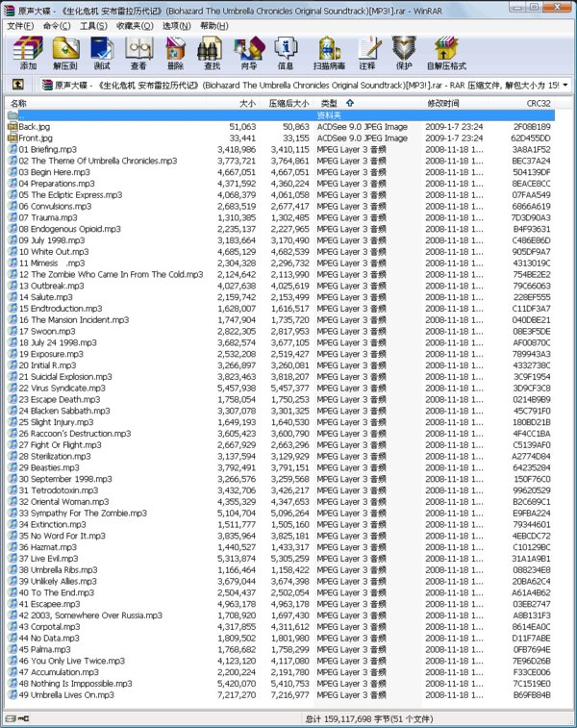Click the status bar drive icon
The width and height of the screenshot is (577, 728).
pos(12,718)
